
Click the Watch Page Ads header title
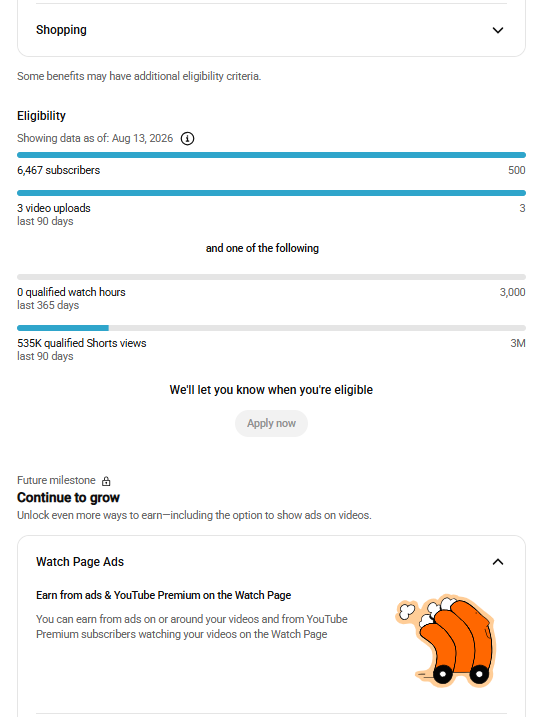[x=80, y=562]
